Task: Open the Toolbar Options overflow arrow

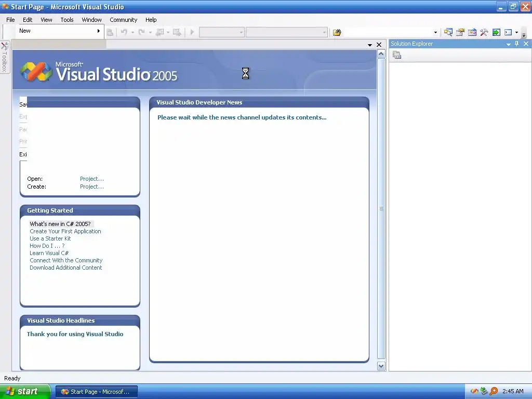Action: coord(524,34)
